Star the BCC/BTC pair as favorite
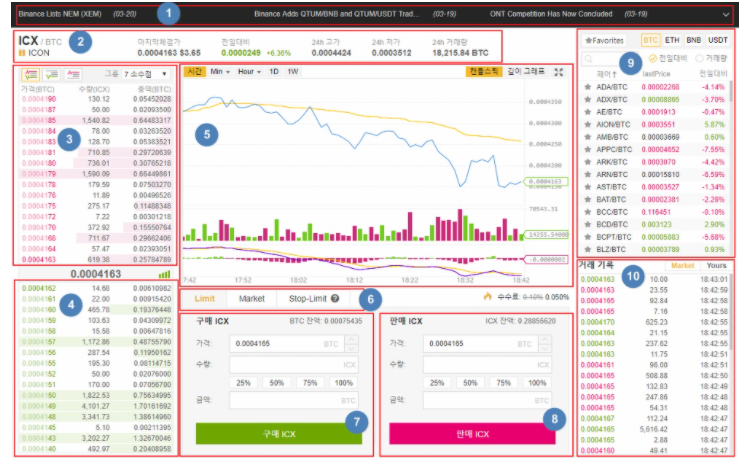Image resolution: width=739 pixels, height=461 pixels. pyautogui.click(x=588, y=212)
